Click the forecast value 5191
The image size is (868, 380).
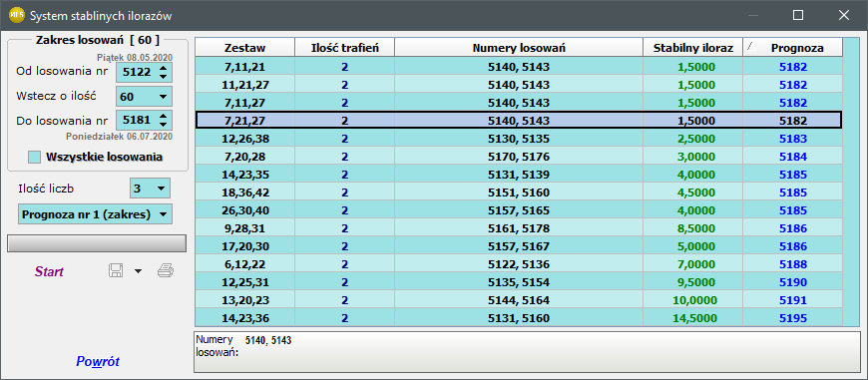click(x=793, y=300)
